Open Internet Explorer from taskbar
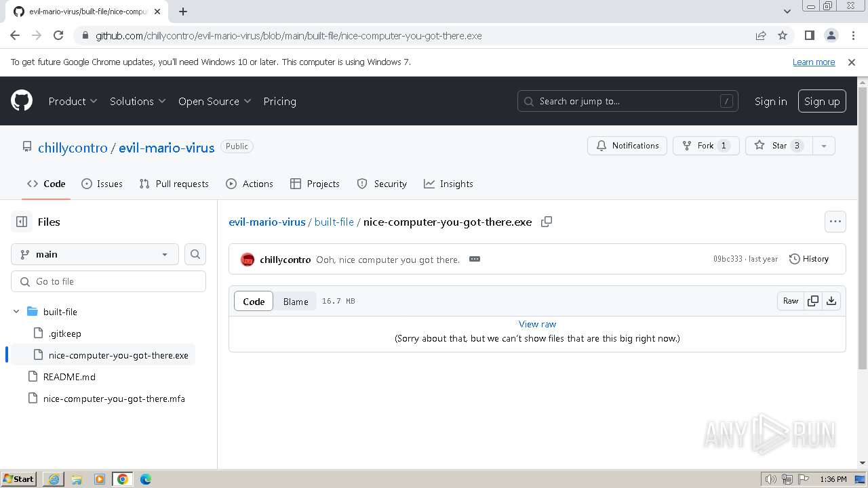 [54, 479]
